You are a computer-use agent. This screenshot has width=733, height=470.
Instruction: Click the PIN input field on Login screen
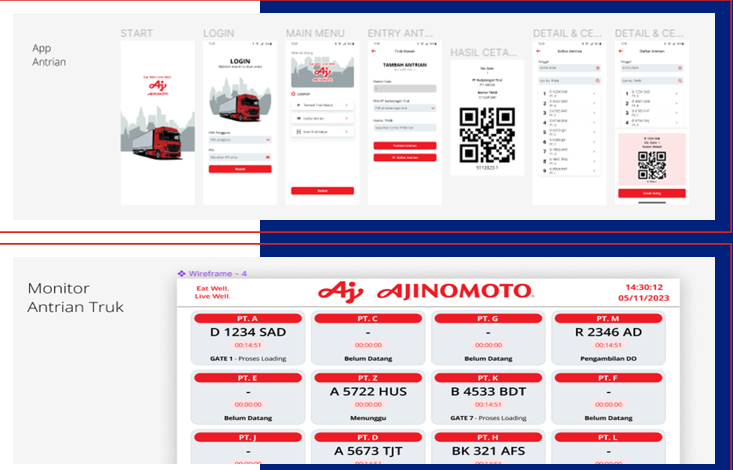tap(240, 158)
